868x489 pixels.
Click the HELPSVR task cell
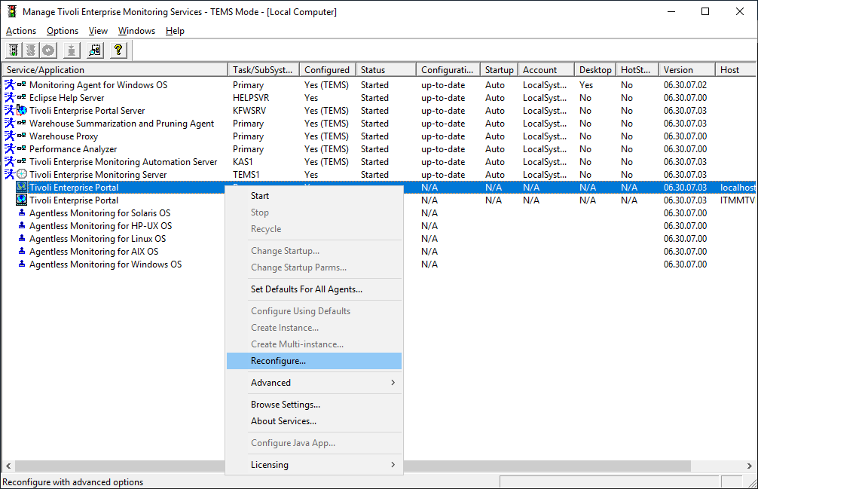point(251,98)
